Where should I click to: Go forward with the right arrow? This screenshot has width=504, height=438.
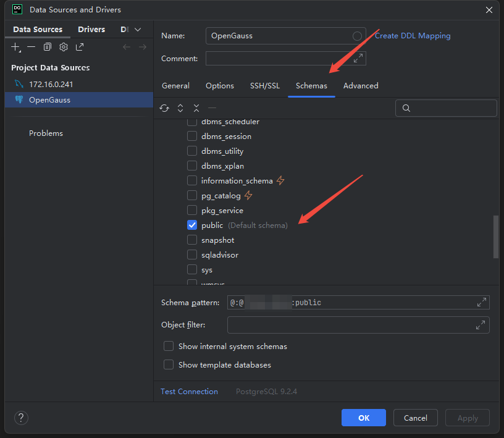(143, 48)
